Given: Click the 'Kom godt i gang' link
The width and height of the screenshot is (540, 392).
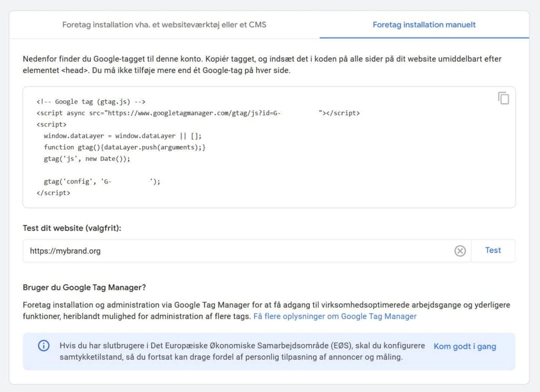Looking at the screenshot, I should click(x=465, y=346).
